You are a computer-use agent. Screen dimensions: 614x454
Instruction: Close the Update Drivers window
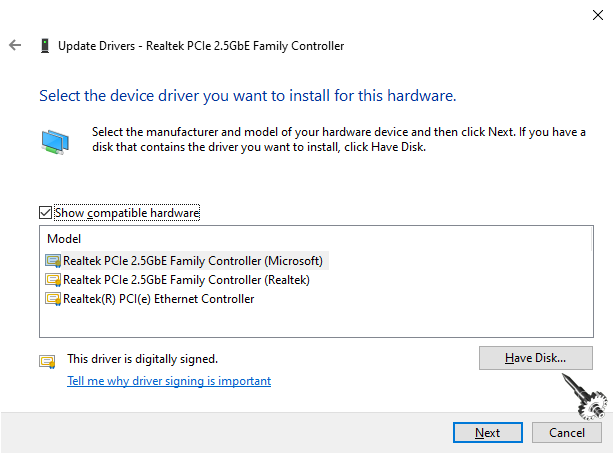598,15
